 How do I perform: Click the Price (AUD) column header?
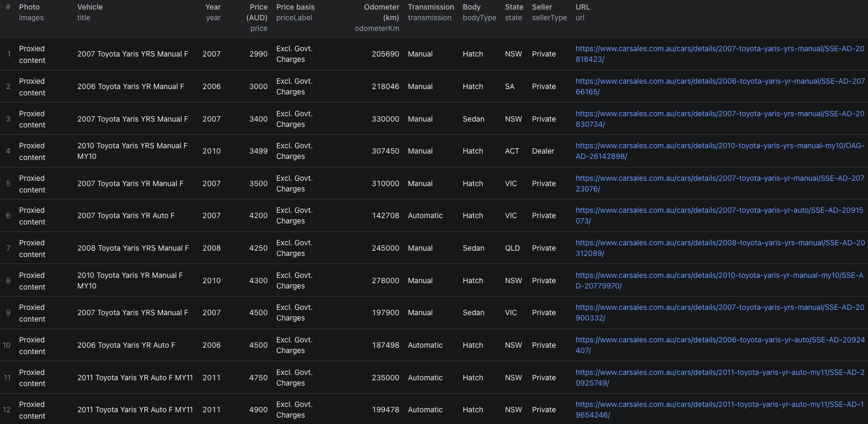tap(257, 18)
